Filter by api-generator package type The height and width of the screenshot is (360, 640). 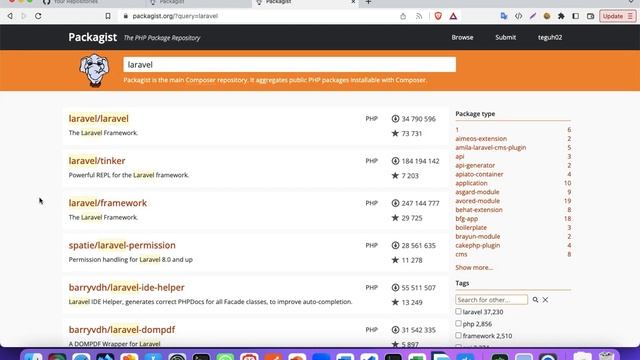(x=475, y=165)
